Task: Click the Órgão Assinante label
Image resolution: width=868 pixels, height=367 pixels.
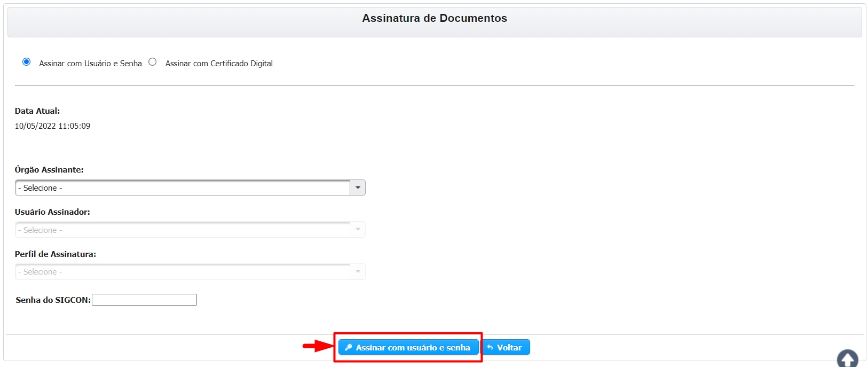Action: [x=49, y=170]
